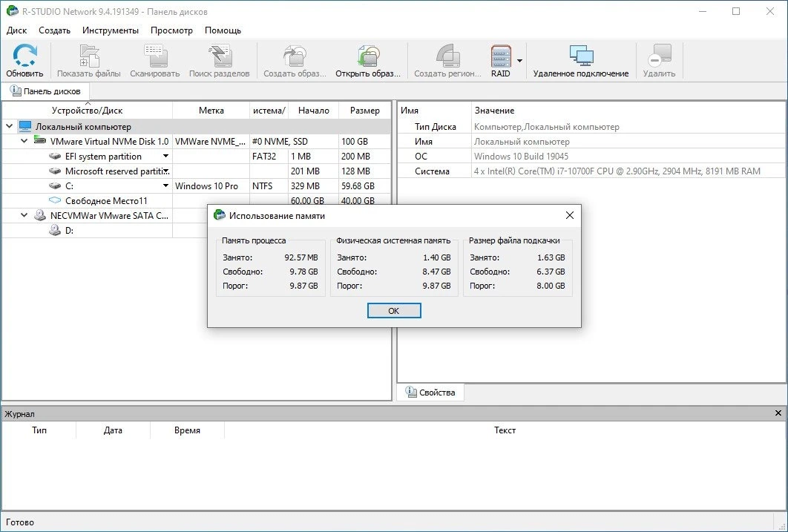
Task: Open the Создать menu
Action: coord(54,30)
